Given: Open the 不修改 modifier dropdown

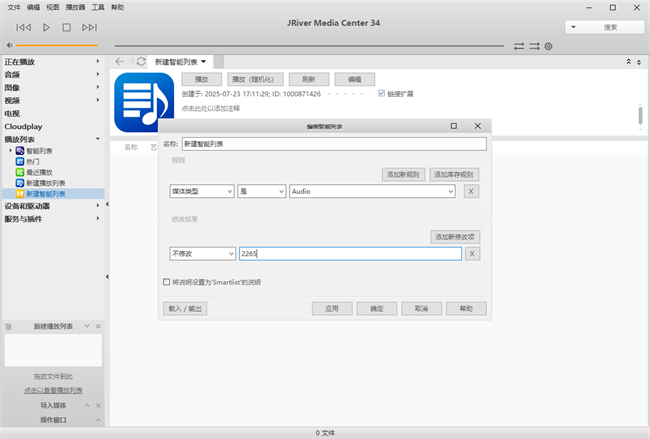Looking at the screenshot, I should click(x=202, y=254).
